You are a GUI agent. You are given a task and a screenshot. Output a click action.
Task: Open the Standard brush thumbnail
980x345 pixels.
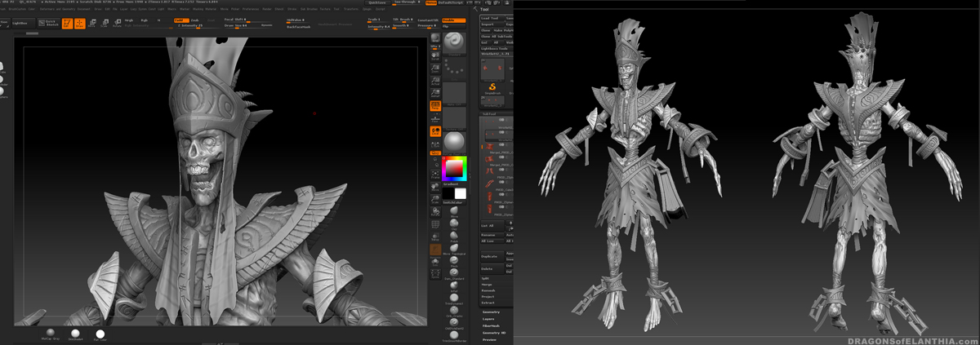click(x=455, y=42)
